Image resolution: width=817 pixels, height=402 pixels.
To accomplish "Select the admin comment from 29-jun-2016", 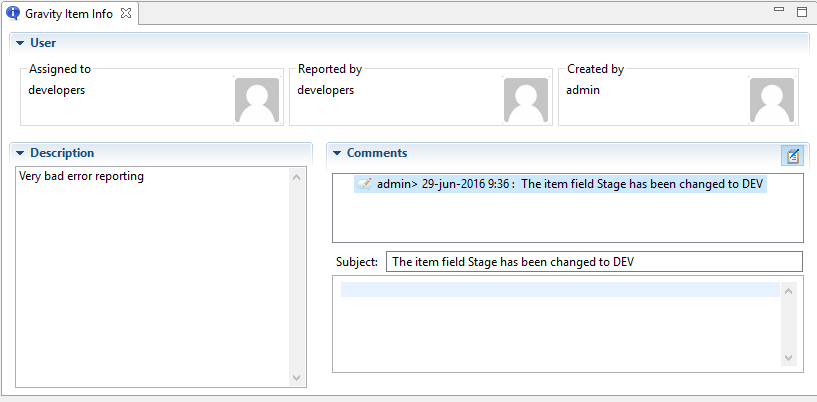I will coord(570,184).
